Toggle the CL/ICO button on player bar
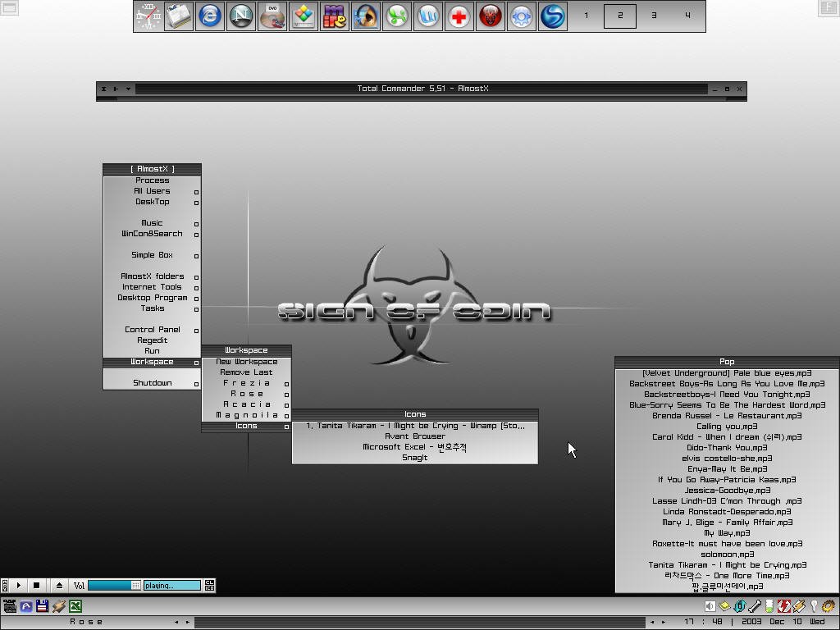This screenshot has width=840, height=630. pos(209,585)
